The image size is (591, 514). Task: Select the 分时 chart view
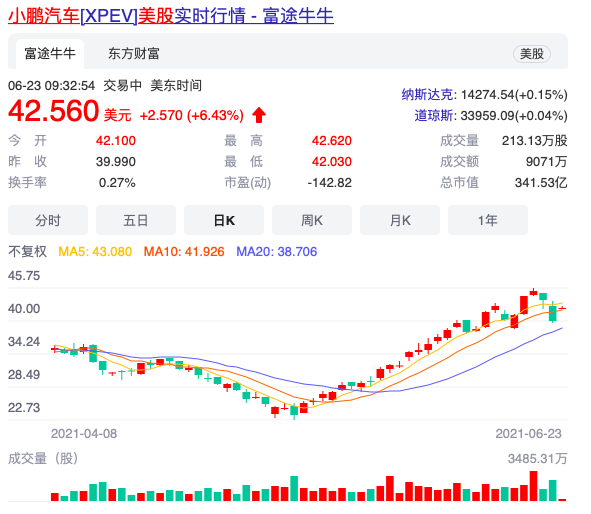pos(48,220)
